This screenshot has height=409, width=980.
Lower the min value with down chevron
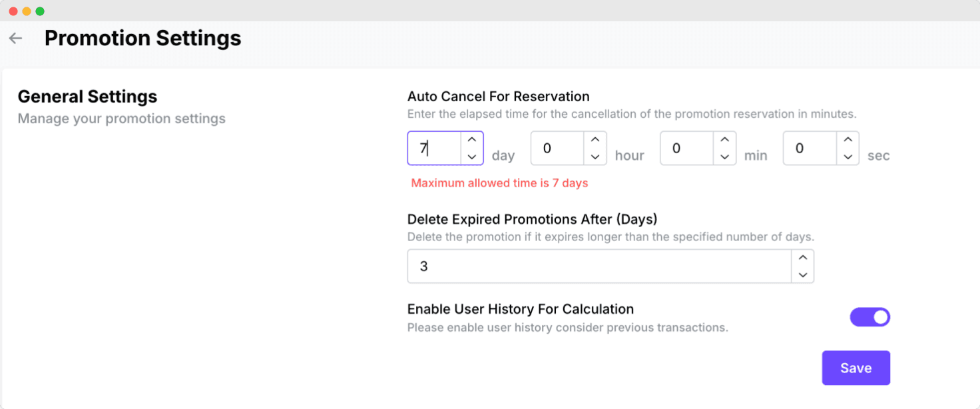point(724,157)
